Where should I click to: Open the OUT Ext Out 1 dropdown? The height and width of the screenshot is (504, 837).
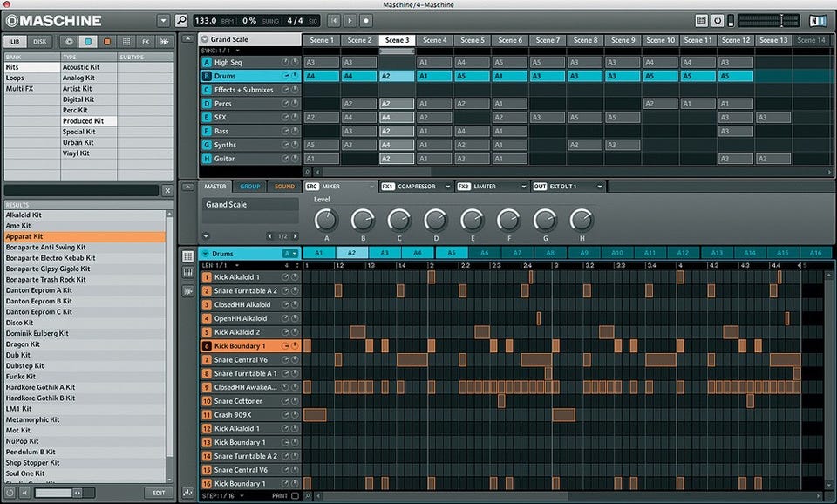pyautogui.click(x=600, y=187)
